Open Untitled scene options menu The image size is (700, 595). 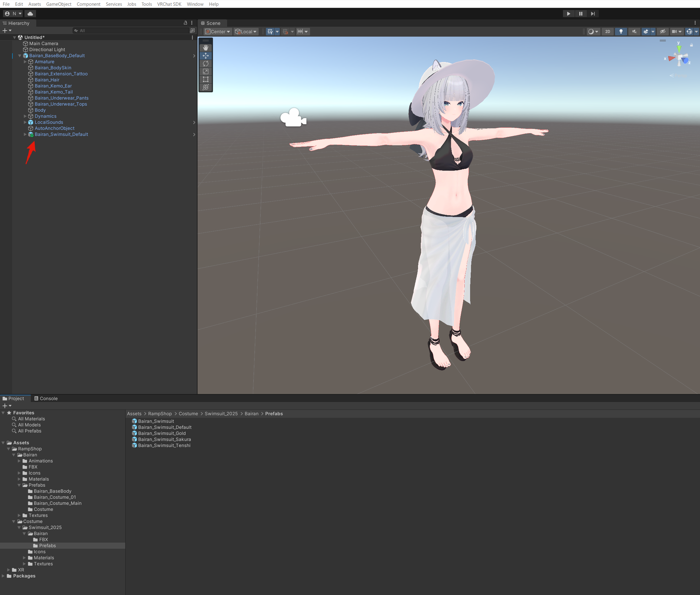[192, 38]
